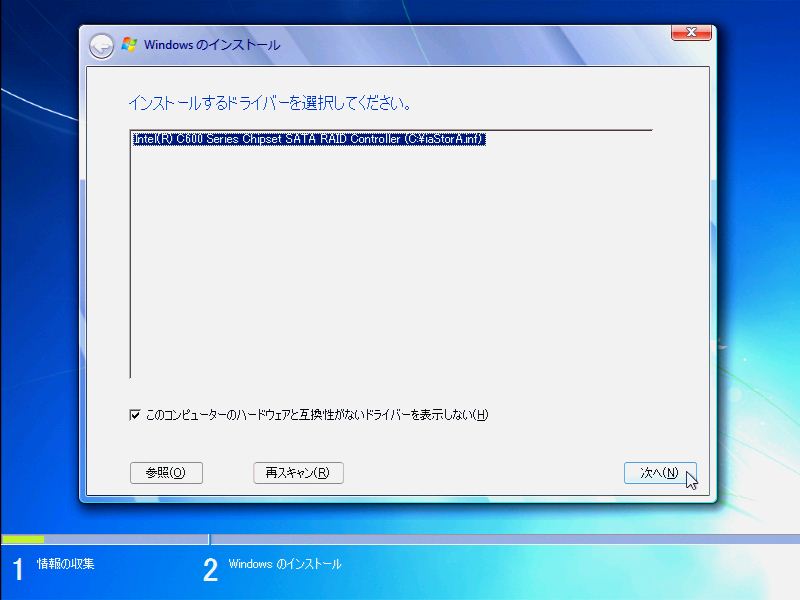Click the Windows のインストール window title text
This screenshot has width=800, height=600.
(212, 45)
